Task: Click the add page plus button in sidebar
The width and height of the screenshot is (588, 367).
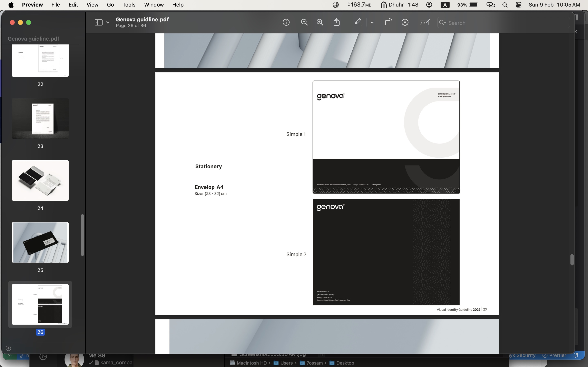Action: [8, 348]
